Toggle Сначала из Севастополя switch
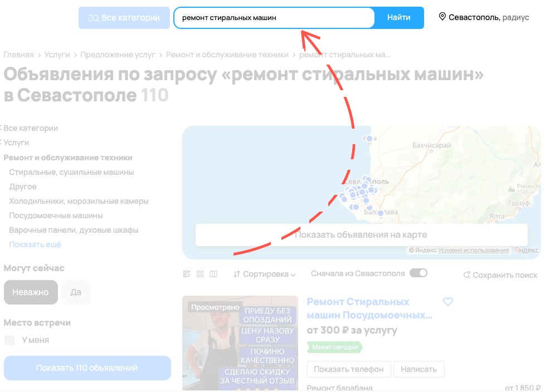545x392 pixels. point(418,273)
